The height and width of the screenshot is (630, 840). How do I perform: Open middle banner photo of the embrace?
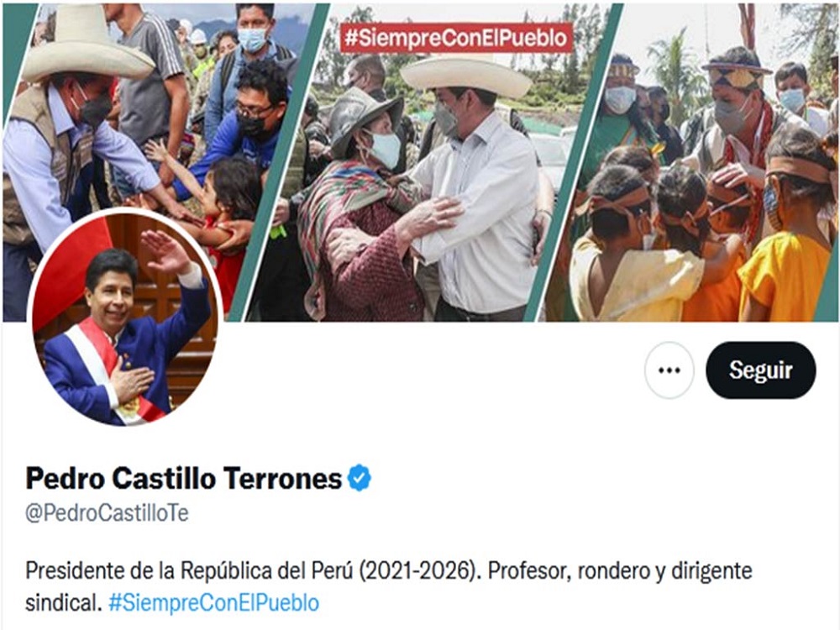tap(434, 160)
